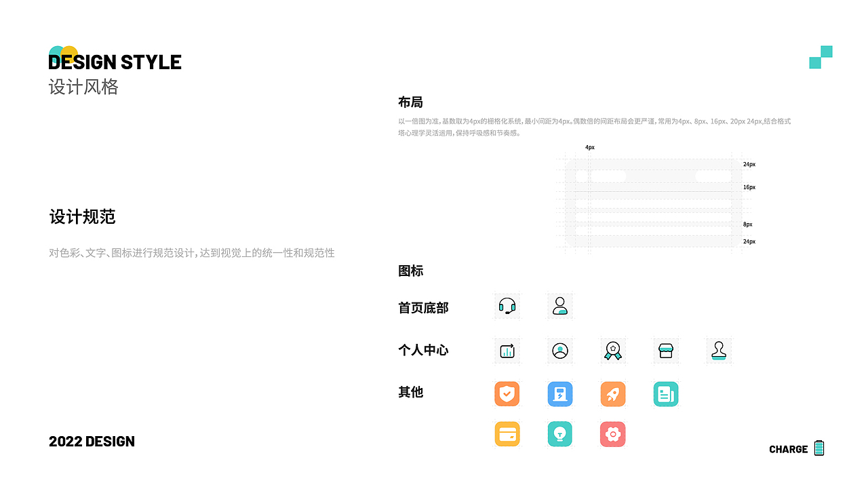Click the headset customer service icon
Screen dimensions: 868x489
[507, 307]
